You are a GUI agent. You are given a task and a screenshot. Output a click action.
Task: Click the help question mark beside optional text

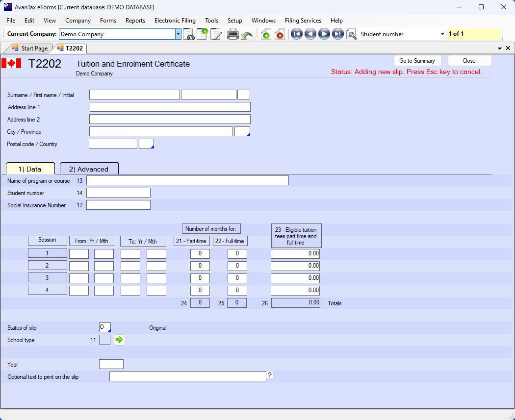point(270,375)
